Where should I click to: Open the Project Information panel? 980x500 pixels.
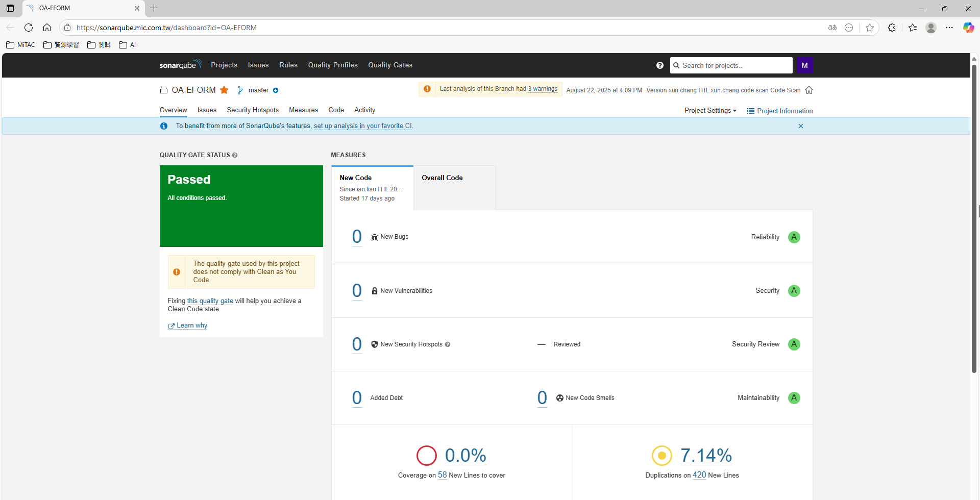point(780,111)
